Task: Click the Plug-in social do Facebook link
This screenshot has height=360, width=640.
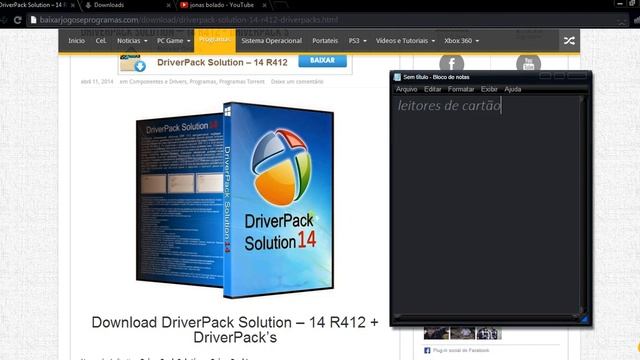Action: tap(461, 350)
